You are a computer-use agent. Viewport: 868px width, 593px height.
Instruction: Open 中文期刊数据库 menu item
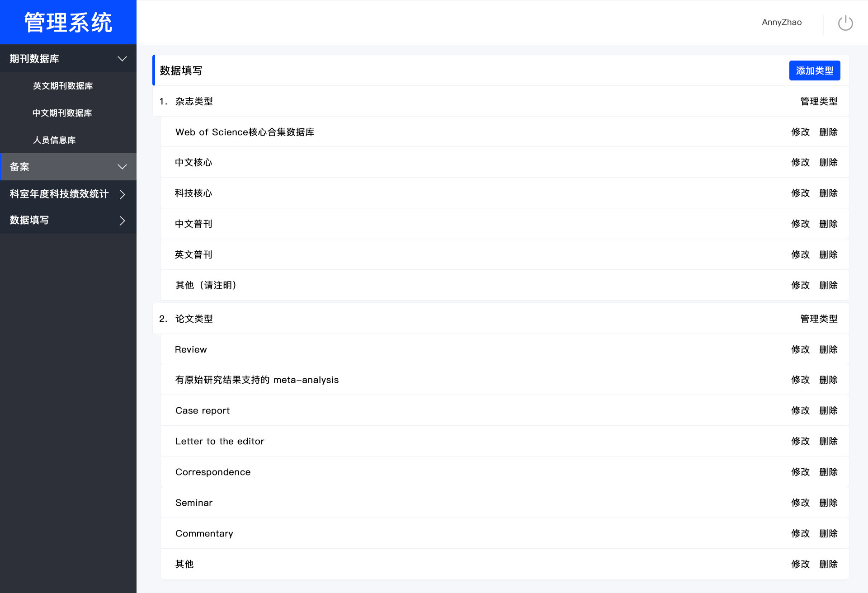[x=62, y=113]
